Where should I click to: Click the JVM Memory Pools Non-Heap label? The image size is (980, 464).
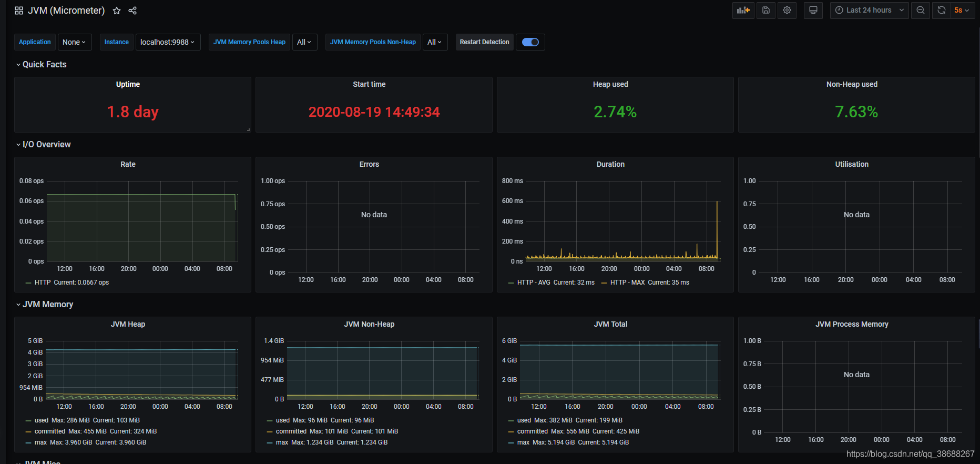[373, 42]
